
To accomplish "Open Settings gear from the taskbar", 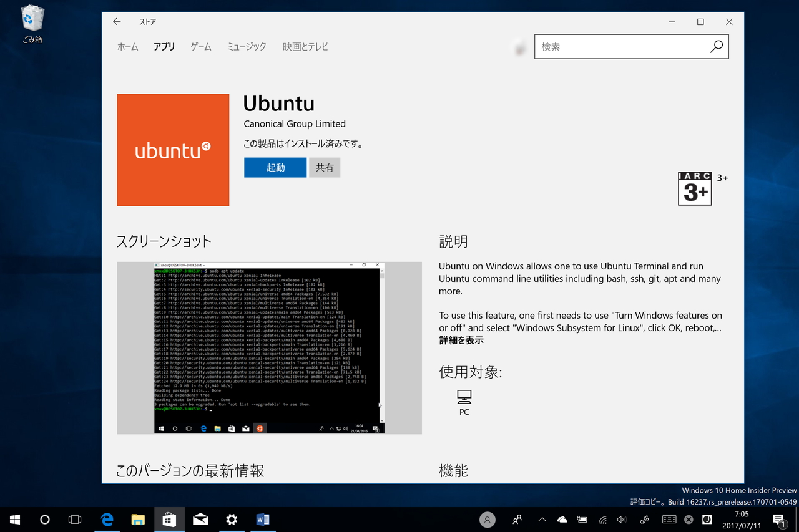I will coord(232,519).
